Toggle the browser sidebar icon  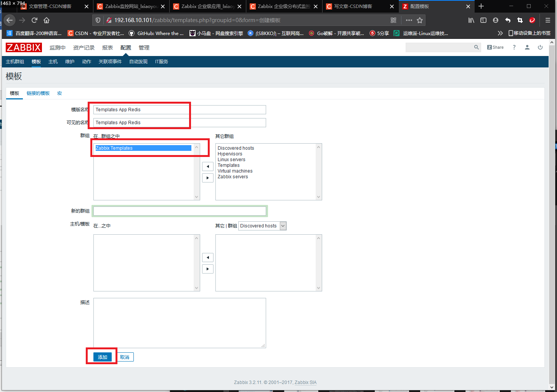pyautogui.click(x=483, y=20)
